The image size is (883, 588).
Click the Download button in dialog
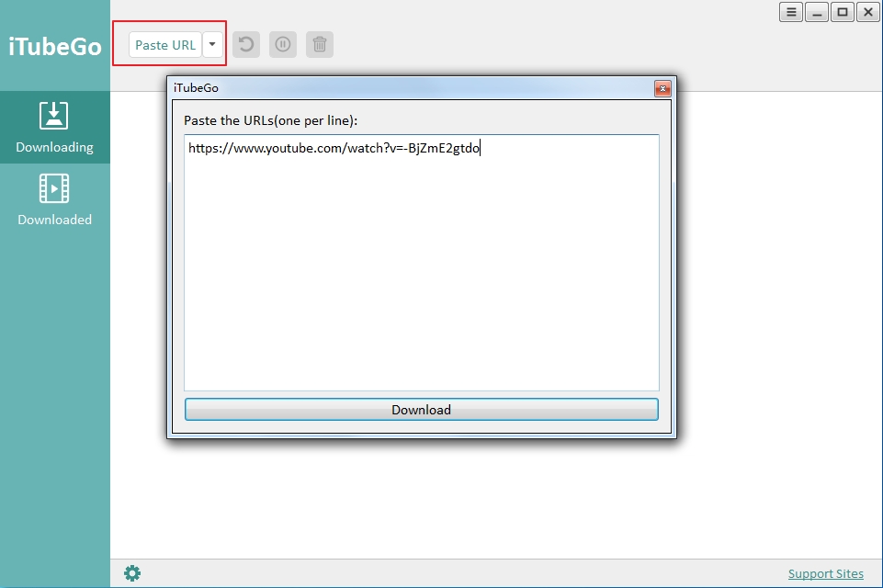(x=421, y=410)
